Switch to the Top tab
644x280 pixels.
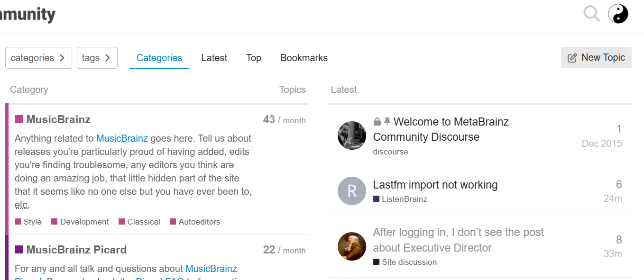(254, 58)
